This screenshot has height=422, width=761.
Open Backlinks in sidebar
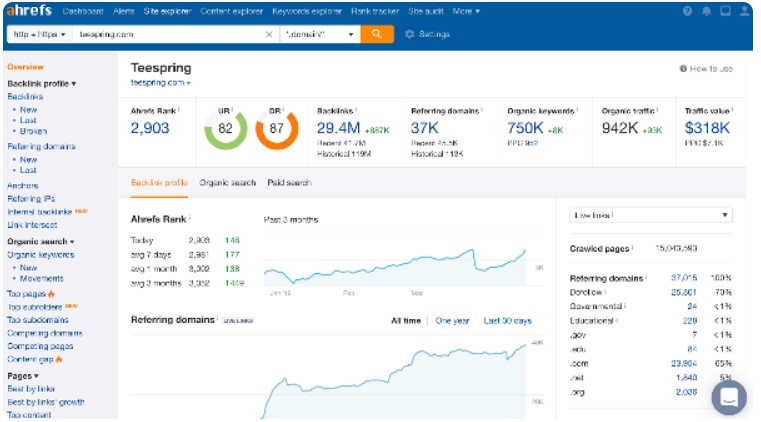(25, 97)
